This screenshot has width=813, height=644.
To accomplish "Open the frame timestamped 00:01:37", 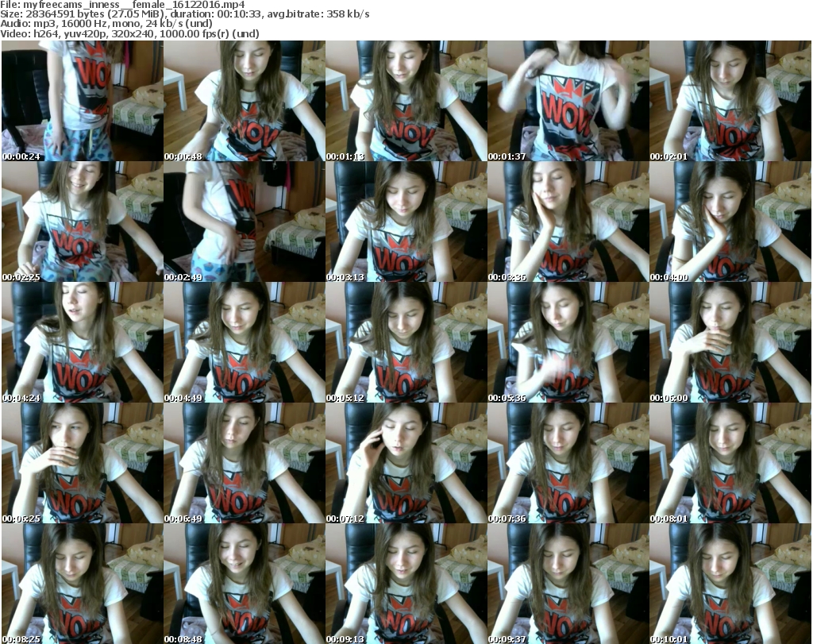I will 568,101.
